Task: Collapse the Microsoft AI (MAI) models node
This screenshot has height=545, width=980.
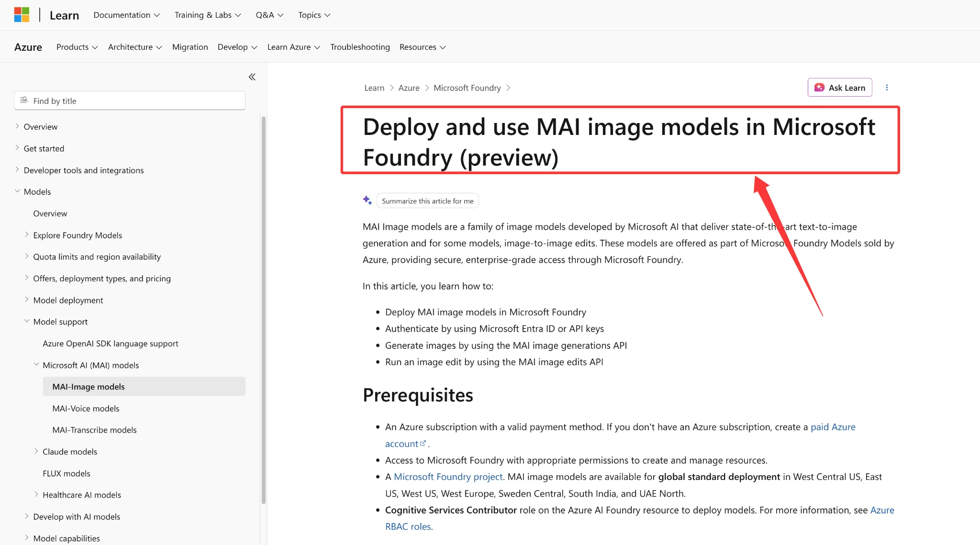Action: (36, 365)
